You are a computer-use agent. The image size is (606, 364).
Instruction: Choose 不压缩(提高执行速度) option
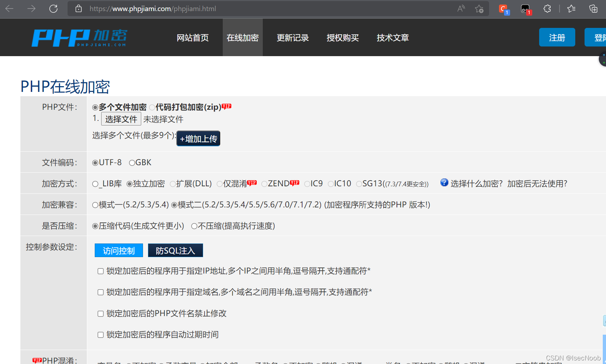(x=194, y=226)
